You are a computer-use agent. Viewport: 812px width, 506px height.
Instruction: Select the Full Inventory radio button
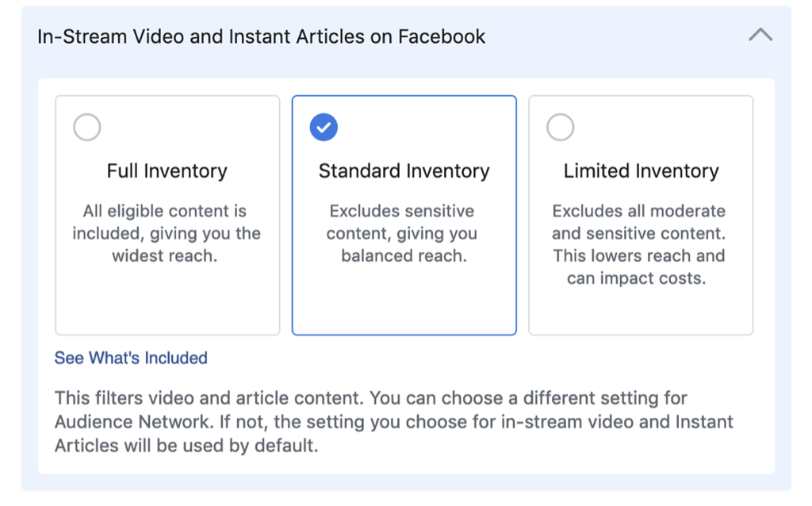click(87, 127)
